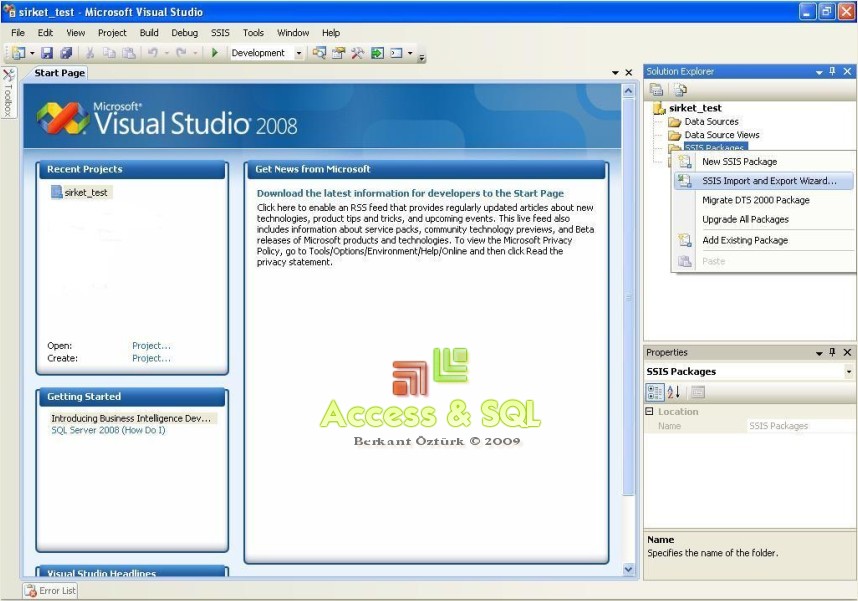The width and height of the screenshot is (858, 601).
Task: Switch Properties to Categorized view
Action: (x=655, y=392)
